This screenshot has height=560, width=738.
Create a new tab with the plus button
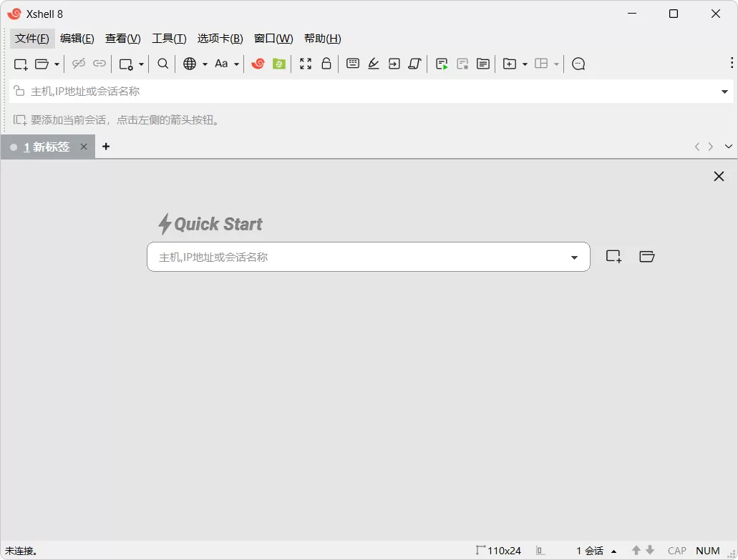point(106,147)
